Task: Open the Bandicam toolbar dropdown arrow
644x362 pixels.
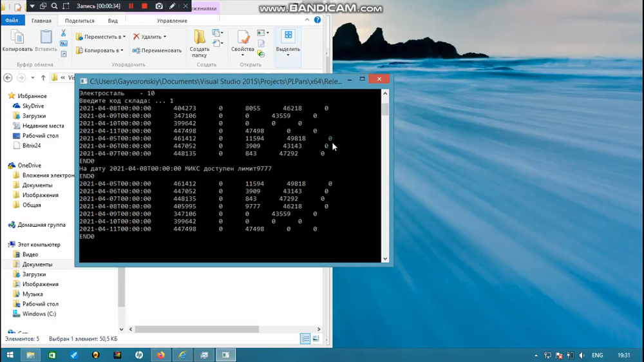Action: [32, 6]
